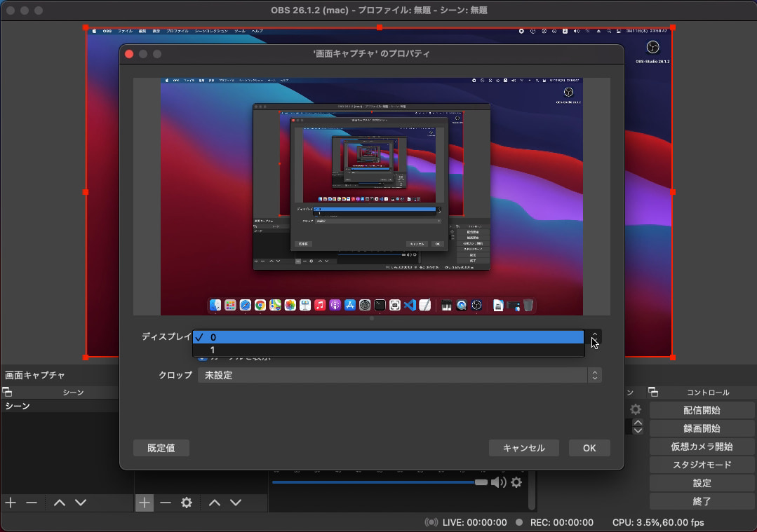Click the LIVE: 00:00:00 status text
757x532 pixels.
[x=474, y=522]
